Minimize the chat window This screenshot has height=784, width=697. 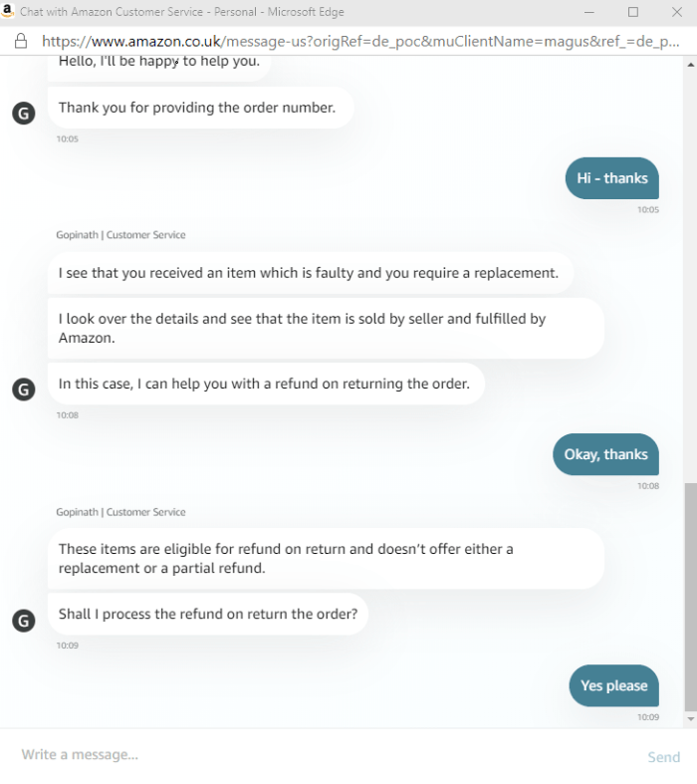(590, 12)
